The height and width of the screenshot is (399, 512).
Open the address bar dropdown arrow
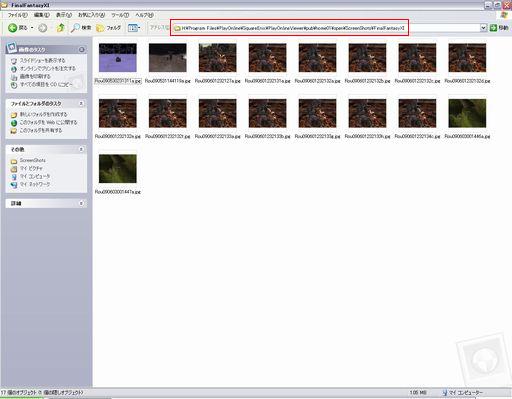pyautogui.click(x=483, y=28)
